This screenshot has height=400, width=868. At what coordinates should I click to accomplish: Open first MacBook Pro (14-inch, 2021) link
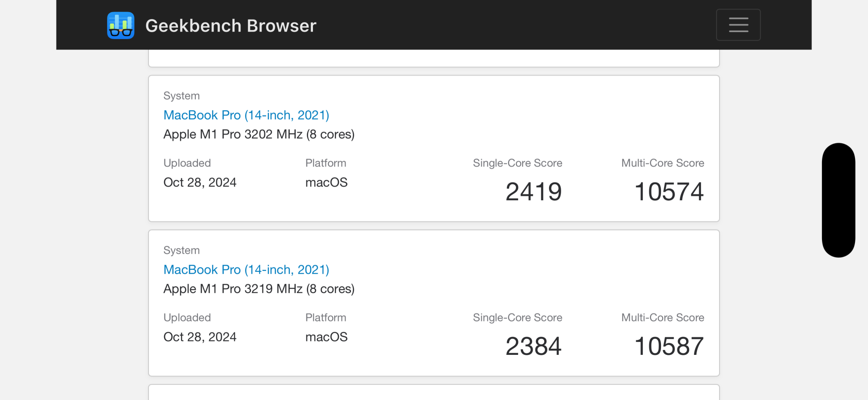click(x=246, y=115)
